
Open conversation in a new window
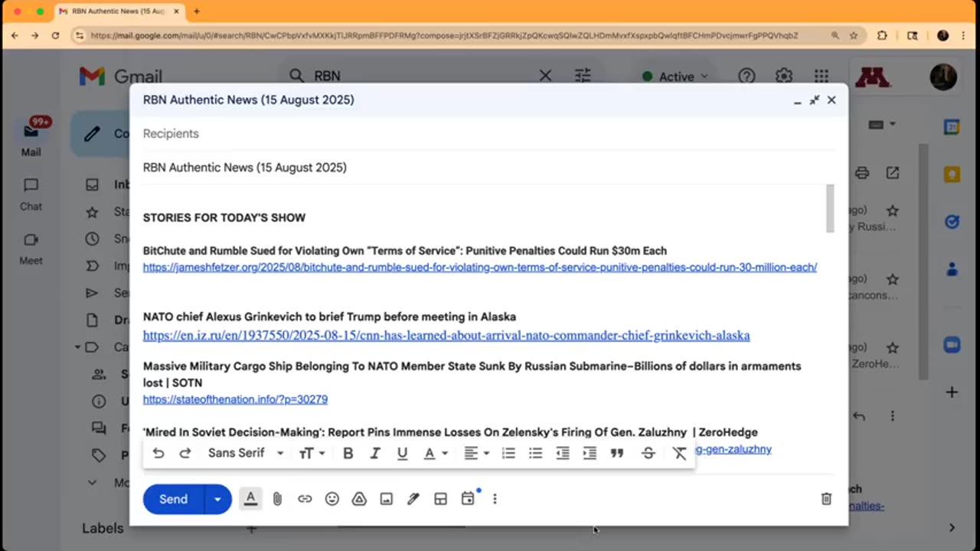[x=893, y=173]
